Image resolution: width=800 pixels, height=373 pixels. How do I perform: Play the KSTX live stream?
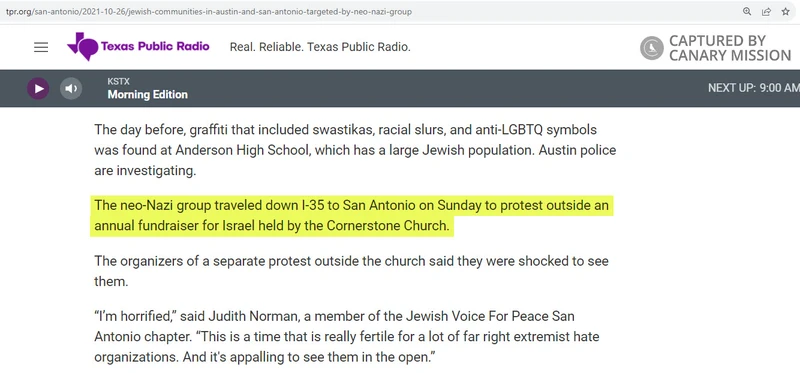click(38, 88)
